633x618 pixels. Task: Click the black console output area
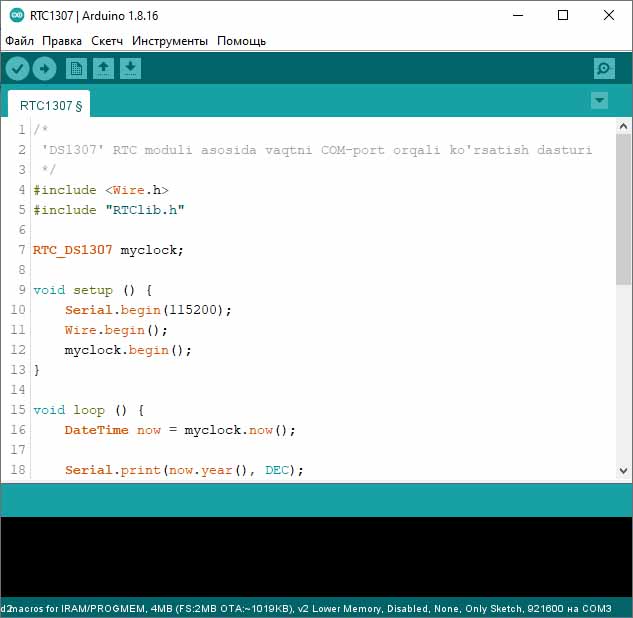click(316, 556)
